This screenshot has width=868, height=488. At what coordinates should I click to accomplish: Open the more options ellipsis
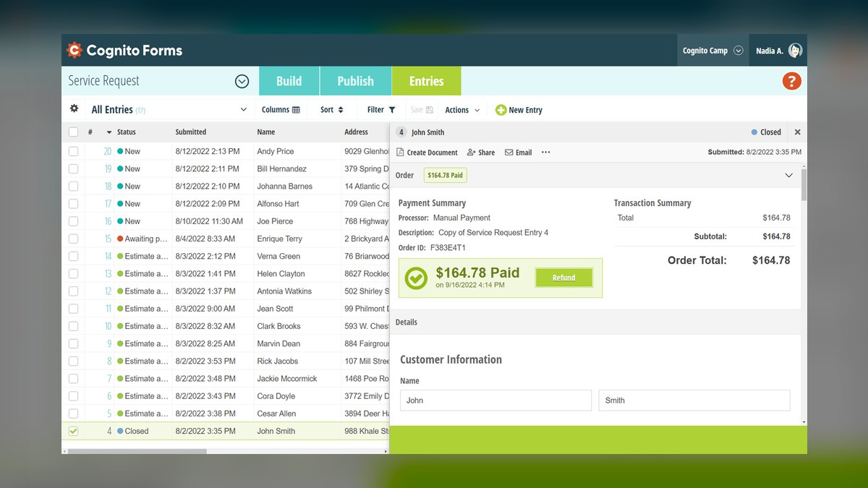[x=545, y=153]
